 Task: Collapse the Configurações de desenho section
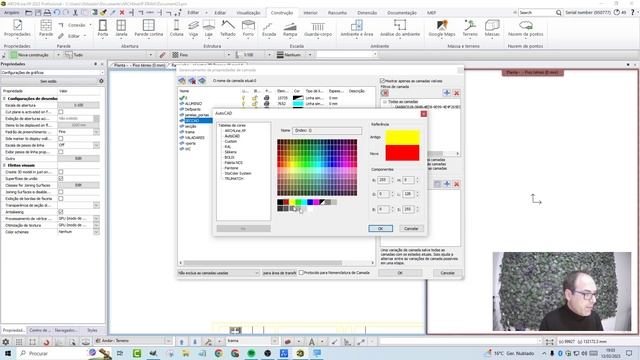[4, 99]
